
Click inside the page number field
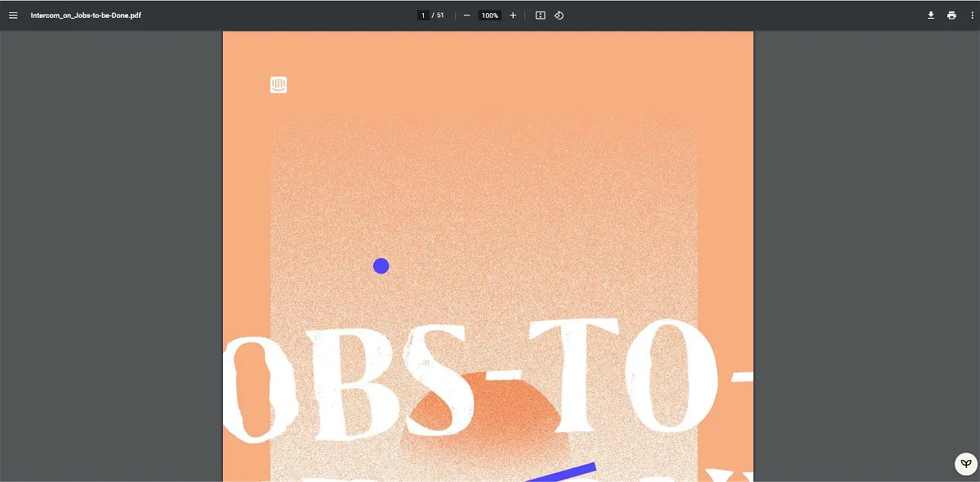click(x=423, y=15)
